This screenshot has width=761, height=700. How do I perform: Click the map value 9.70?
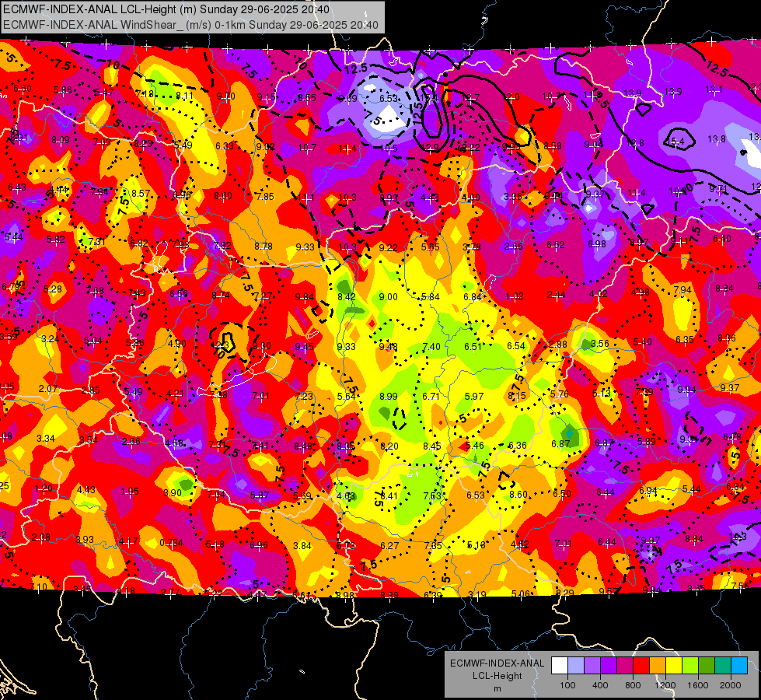click(225, 96)
